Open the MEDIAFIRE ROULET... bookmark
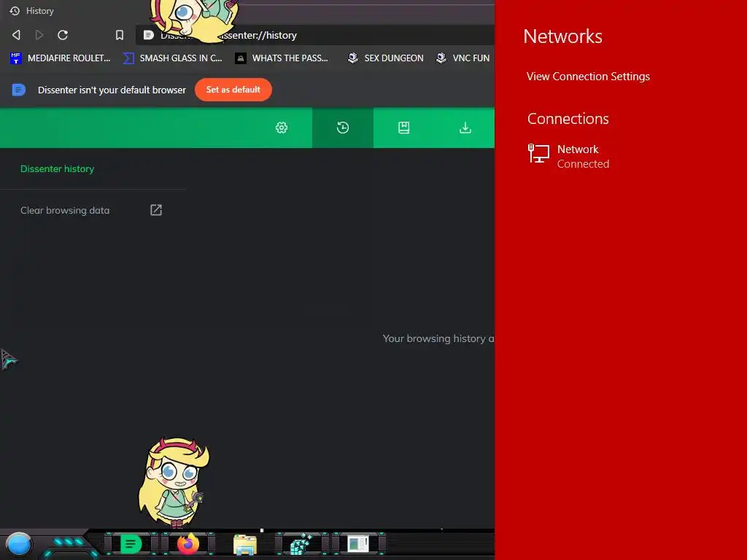The height and width of the screenshot is (560, 747). pyautogui.click(x=61, y=58)
